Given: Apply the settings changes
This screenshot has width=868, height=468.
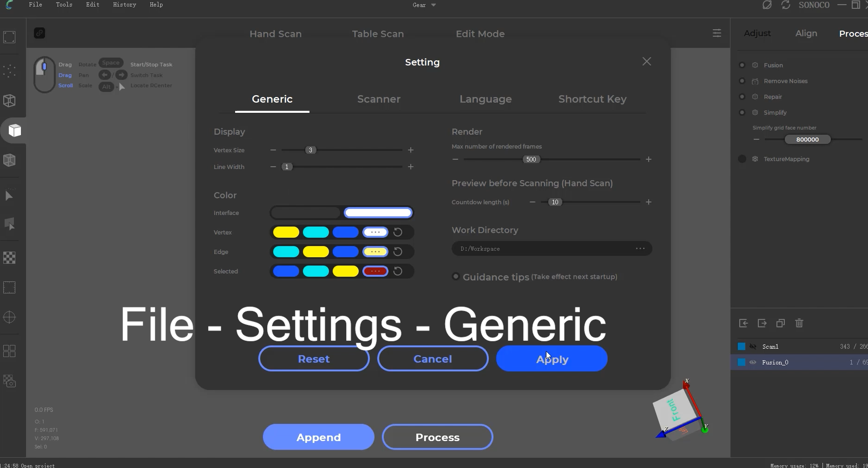Looking at the screenshot, I should [552, 358].
